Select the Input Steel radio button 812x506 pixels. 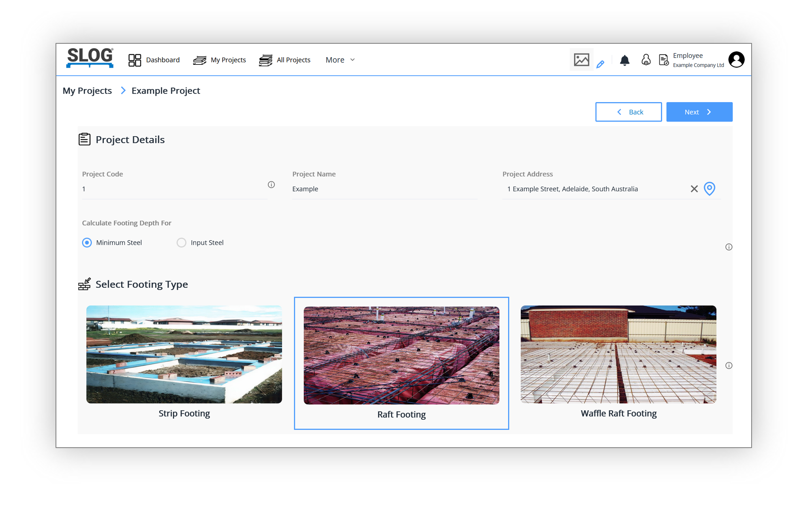[x=181, y=243]
